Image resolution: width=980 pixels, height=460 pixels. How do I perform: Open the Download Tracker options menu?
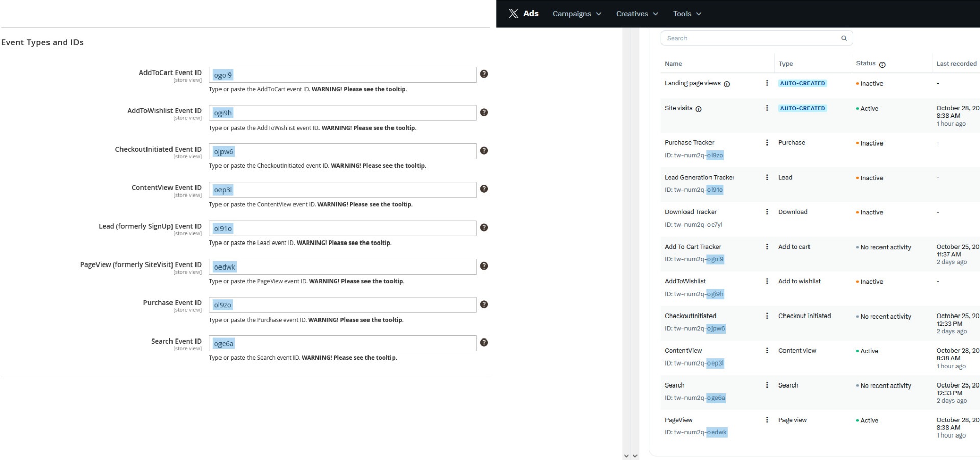click(x=767, y=212)
